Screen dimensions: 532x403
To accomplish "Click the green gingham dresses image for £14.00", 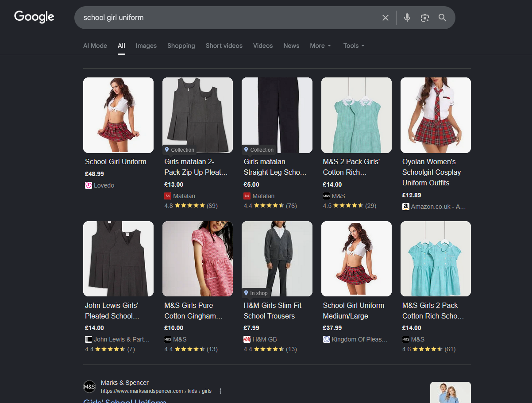I will pos(356,115).
